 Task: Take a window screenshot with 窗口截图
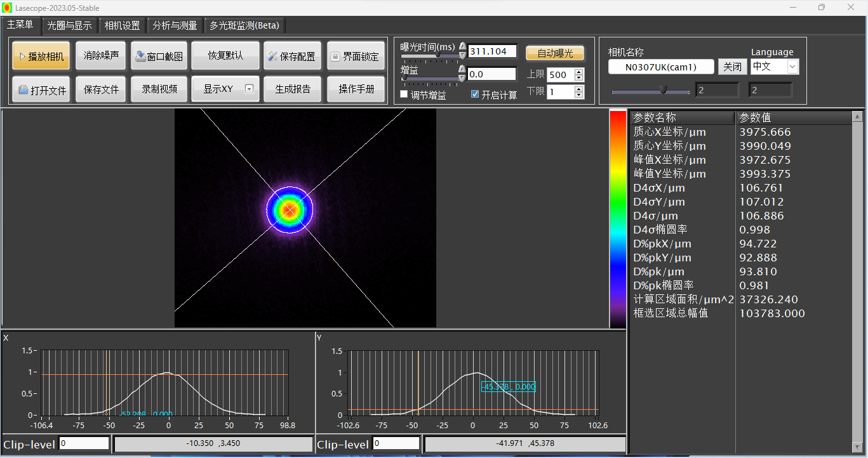(159, 56)
